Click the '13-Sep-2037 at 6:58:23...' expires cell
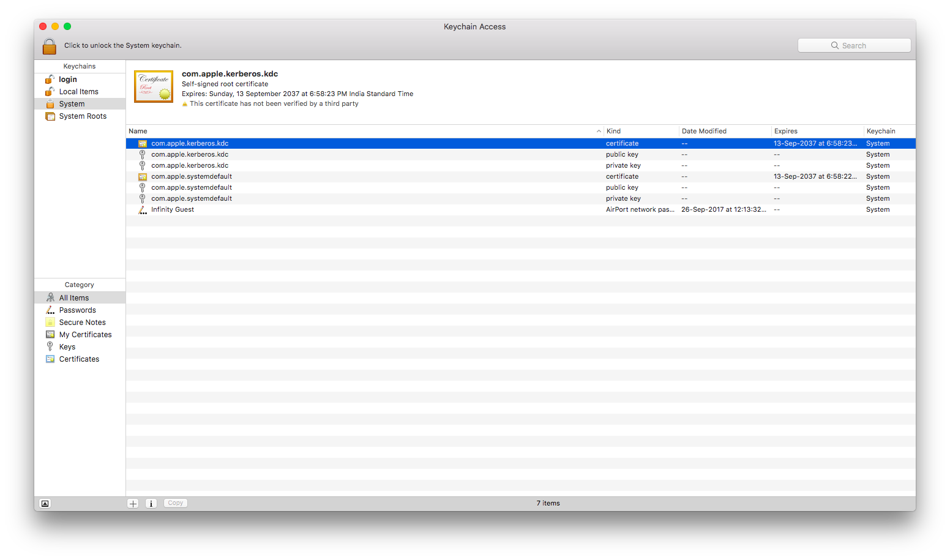This screenshot has width=950, height=560. pos(815,144)
